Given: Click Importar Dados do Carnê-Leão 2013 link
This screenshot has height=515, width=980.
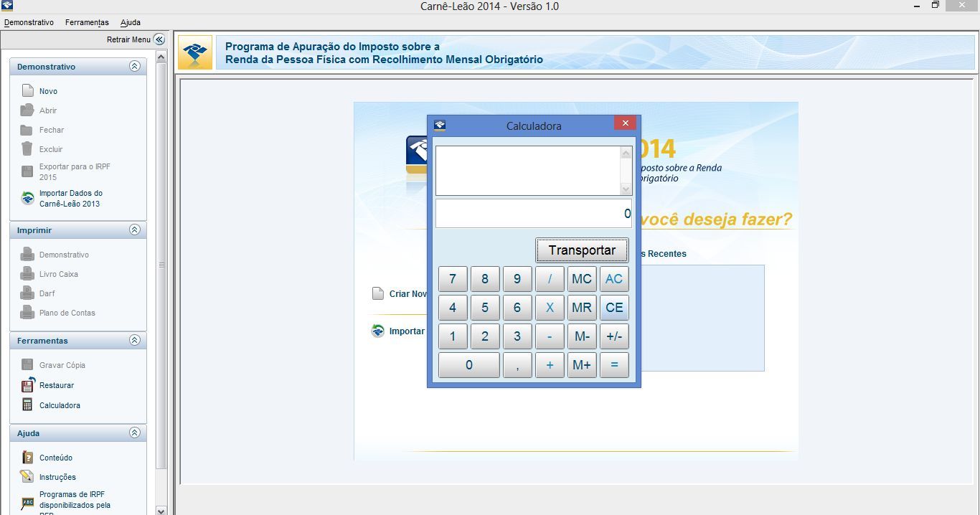Looking at the screenshot, I should coord(70,198).
